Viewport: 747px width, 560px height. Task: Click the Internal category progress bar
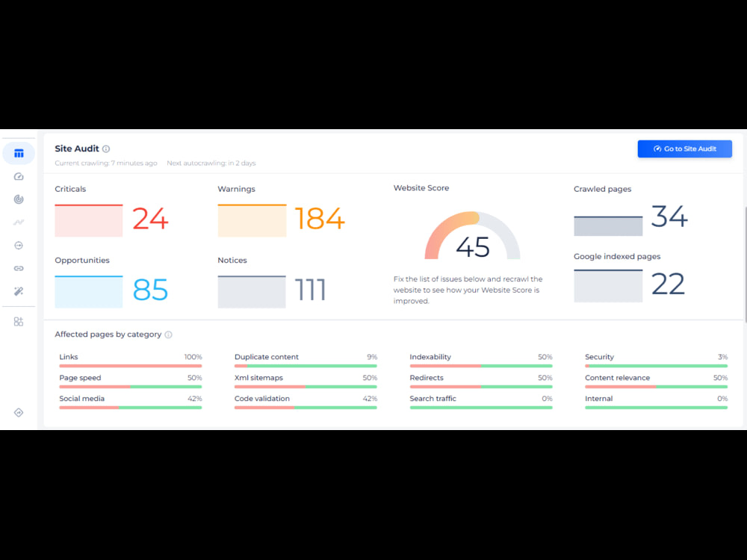click(657, 408)
